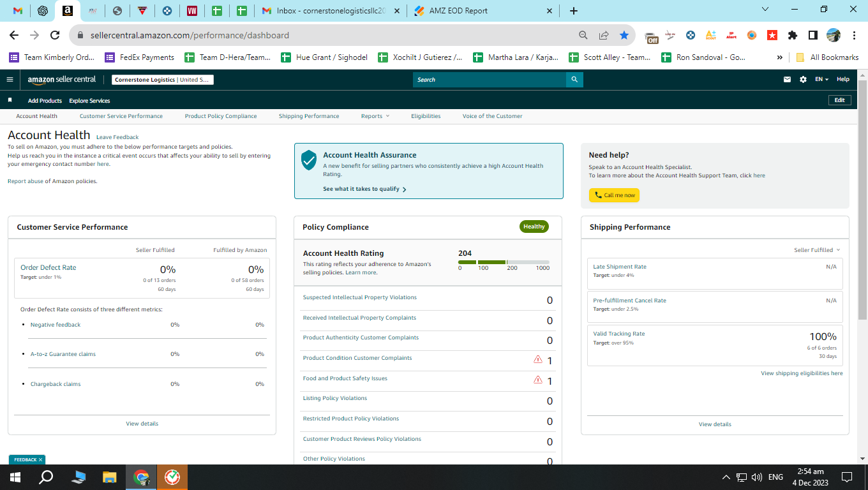Click the bookmark flag icon beside Add Products
The height and width of the screenshot is (490, 868).
[x=10, y=100]
